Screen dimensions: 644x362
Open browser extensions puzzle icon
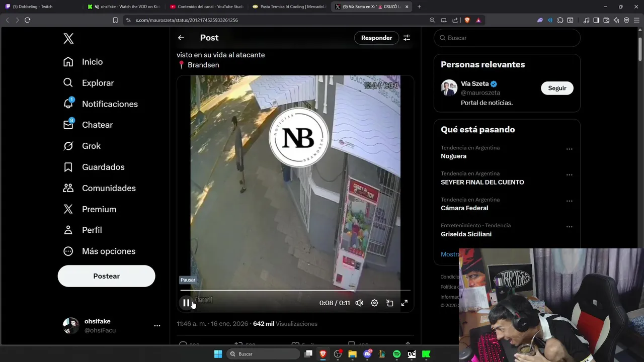560,20
